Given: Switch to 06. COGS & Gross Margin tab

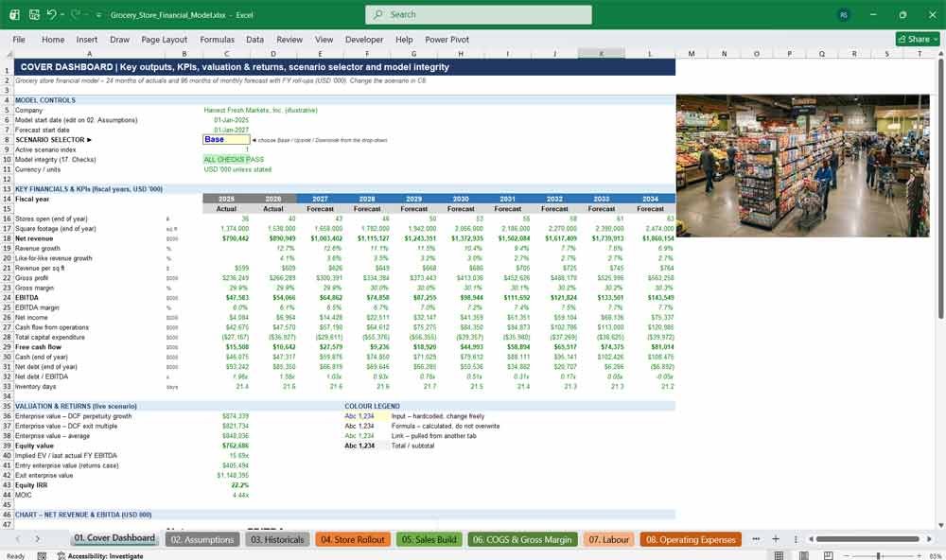Looking at the screenshot, I should click(522, 539).
